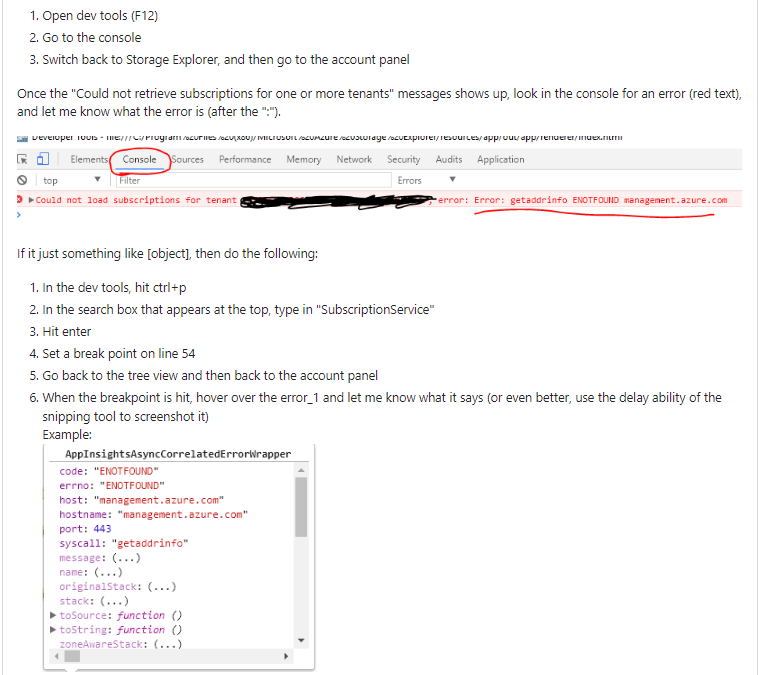Open the Sources tab
The width and height of the screenshot is (764, 675).
pyautogui.click(x=188, y=159)
